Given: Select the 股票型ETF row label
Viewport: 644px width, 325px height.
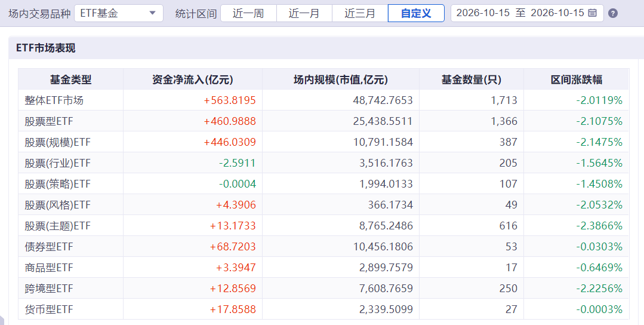Looking at the screenshot, I should (x=49, y=121).
